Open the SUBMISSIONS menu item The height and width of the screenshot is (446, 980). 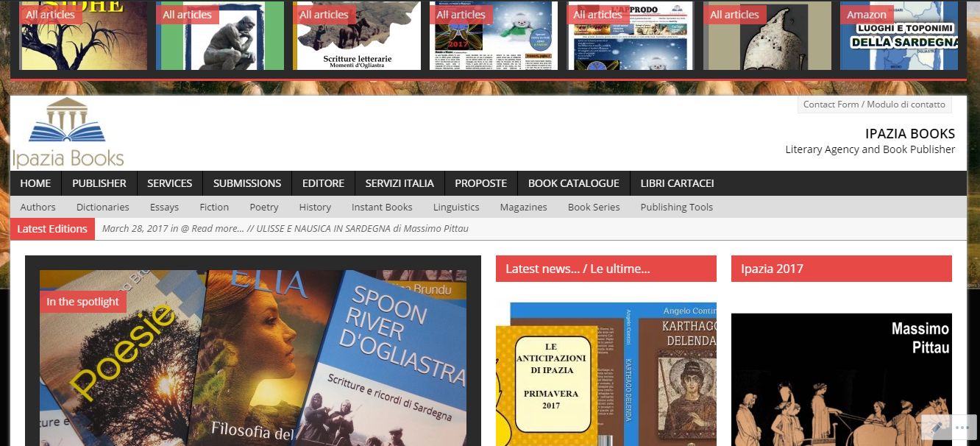(x=247, y=183)
